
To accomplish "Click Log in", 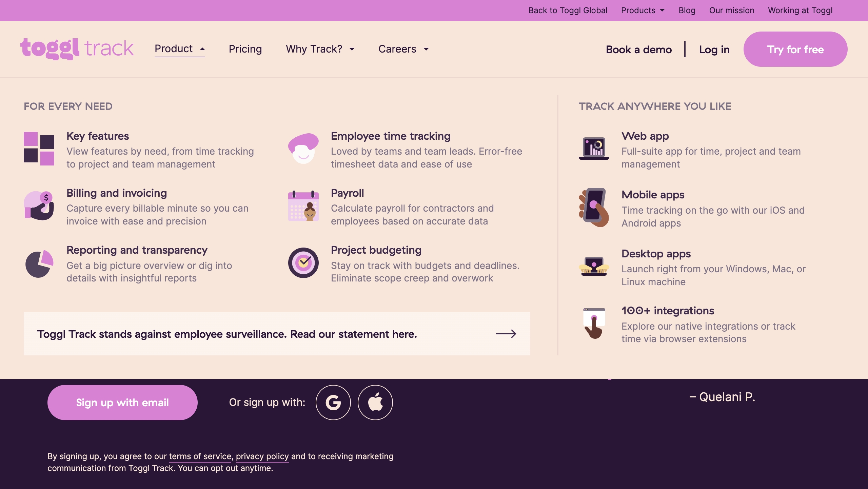I will pyautogui.click(x=714, y=50).
